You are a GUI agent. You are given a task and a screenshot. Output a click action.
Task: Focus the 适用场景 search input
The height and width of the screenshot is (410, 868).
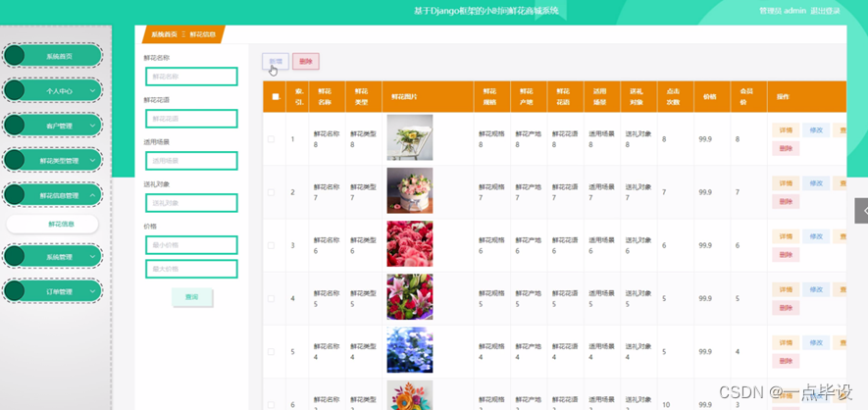tap(191, 161)
